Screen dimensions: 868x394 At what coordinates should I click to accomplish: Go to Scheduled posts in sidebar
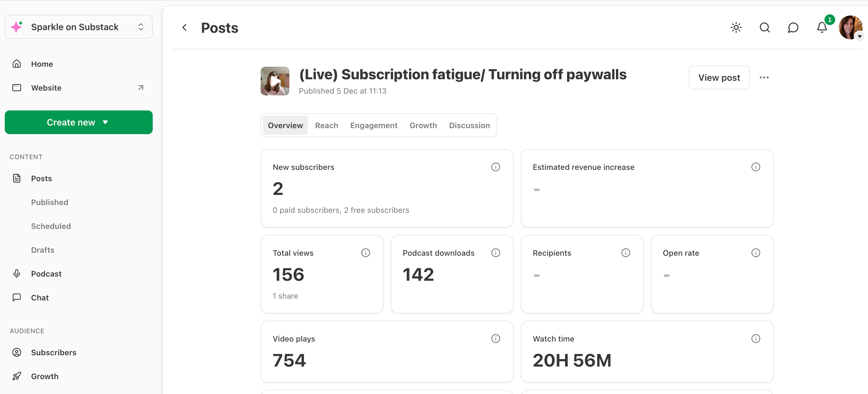[51, 226]
